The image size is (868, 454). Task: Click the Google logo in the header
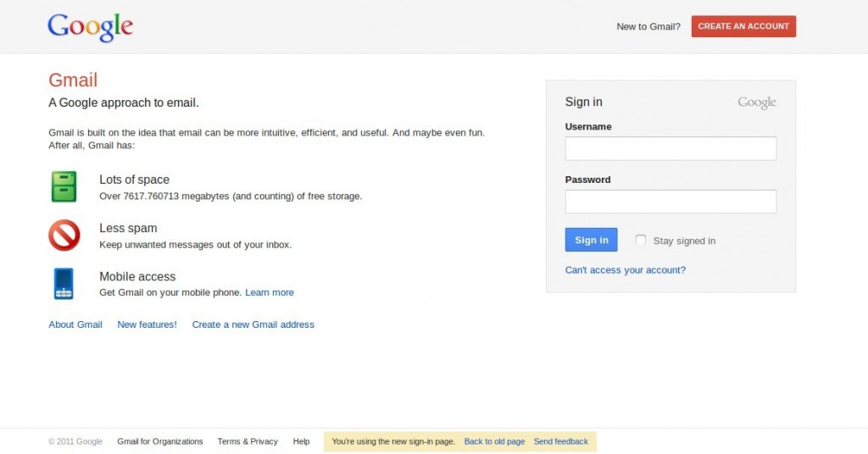pos(90,27)
